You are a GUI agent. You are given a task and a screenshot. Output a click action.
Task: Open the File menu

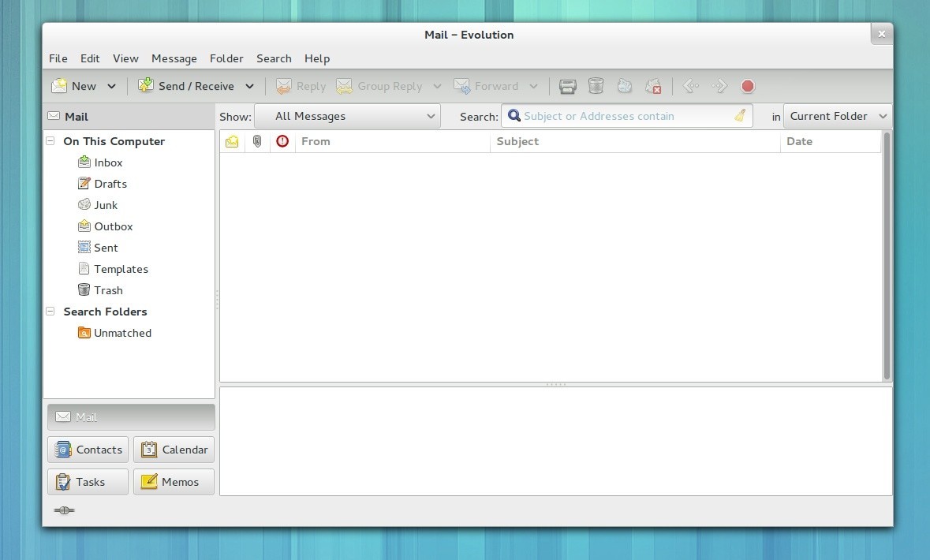click(x=58, y=58)
